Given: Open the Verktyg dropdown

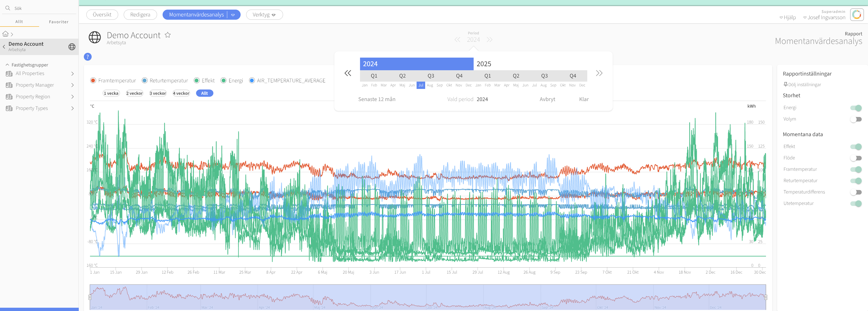Looking at the screenshot, I should point(264,15).
